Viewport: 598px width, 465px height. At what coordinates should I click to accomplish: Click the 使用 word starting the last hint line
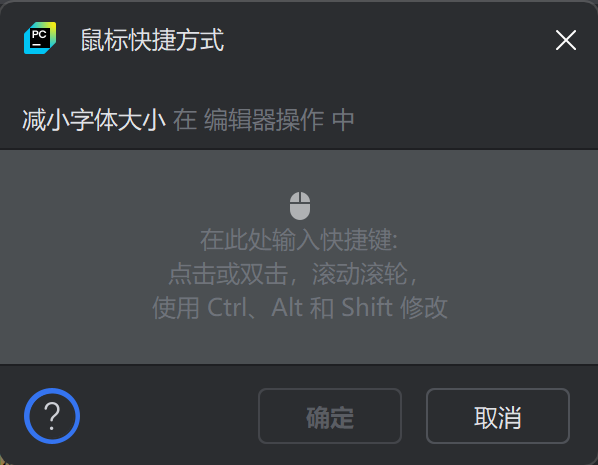click(176, 307)
